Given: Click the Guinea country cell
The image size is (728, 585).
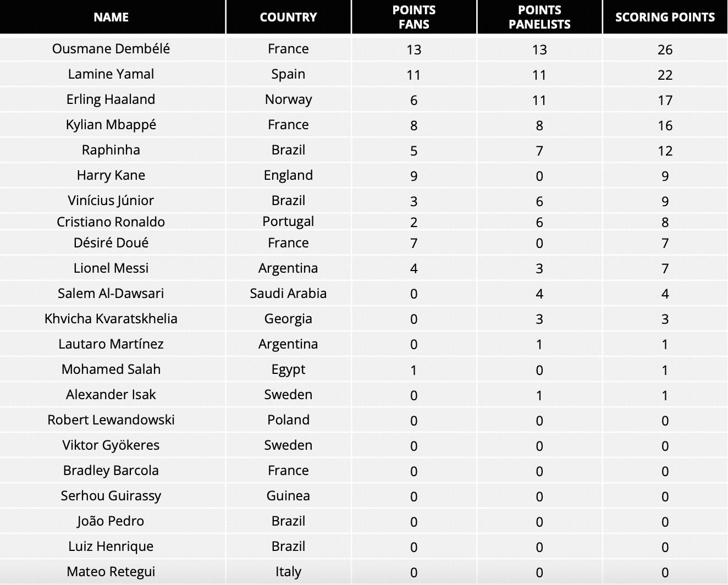Looking at the screenshot, I should pos(288,496).
